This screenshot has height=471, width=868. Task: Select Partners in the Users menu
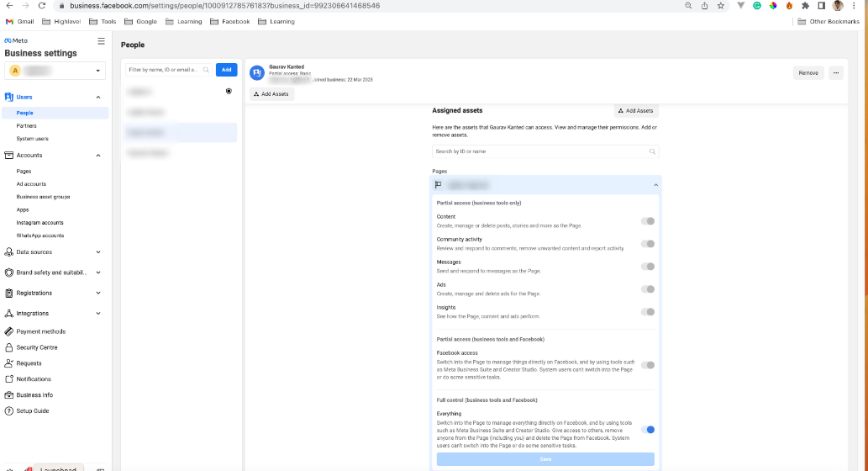[27, 126]
